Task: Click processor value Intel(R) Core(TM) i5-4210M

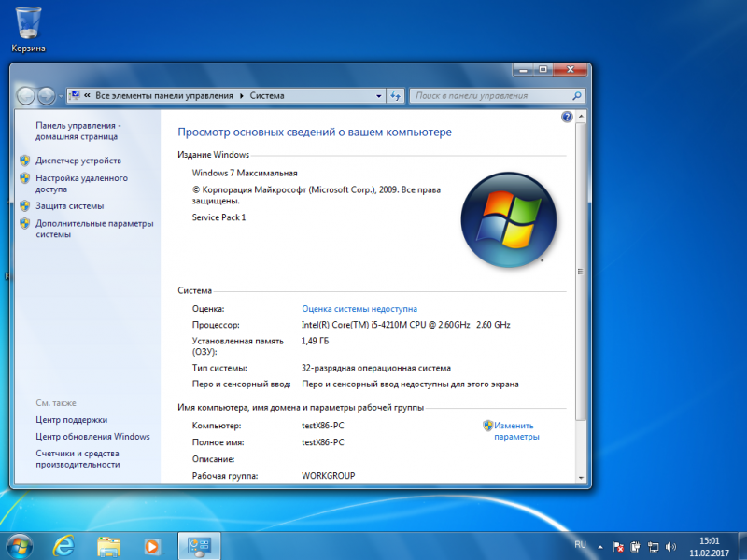Action: (x=406, y=325)
